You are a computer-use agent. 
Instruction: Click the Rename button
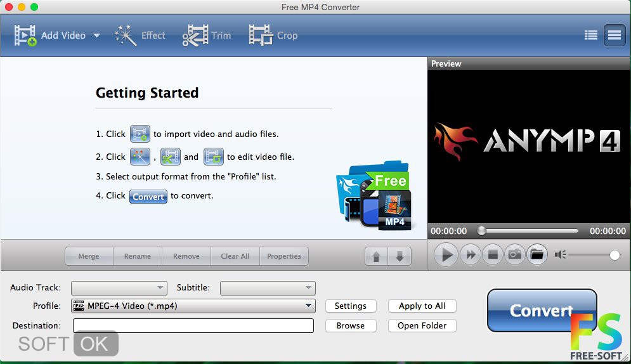(138, 256)
